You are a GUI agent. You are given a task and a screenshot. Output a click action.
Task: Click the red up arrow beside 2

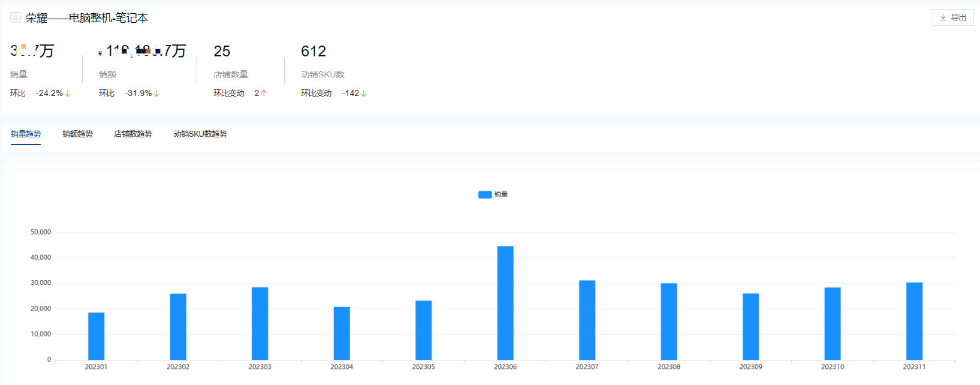(264, 93)
